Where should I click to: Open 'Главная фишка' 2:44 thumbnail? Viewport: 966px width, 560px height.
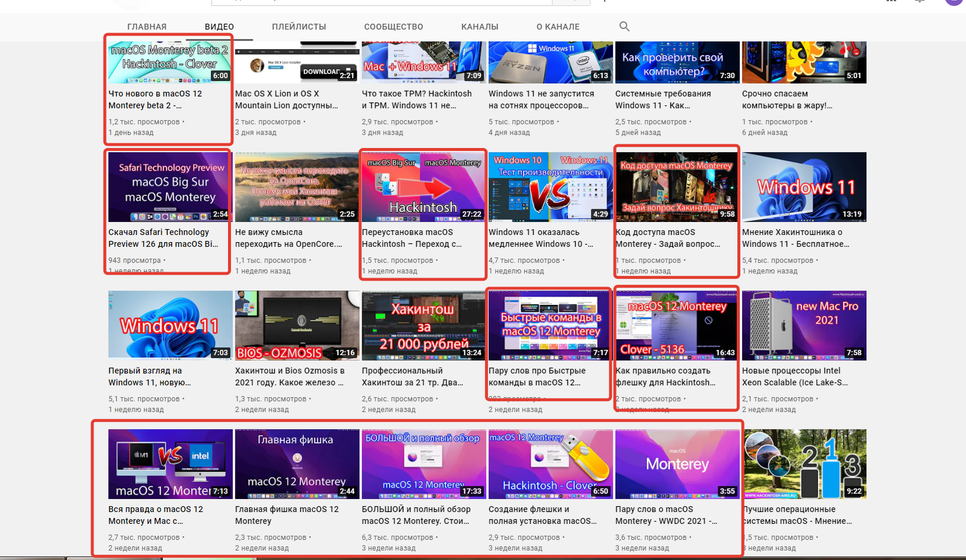[x=297, y=464]
